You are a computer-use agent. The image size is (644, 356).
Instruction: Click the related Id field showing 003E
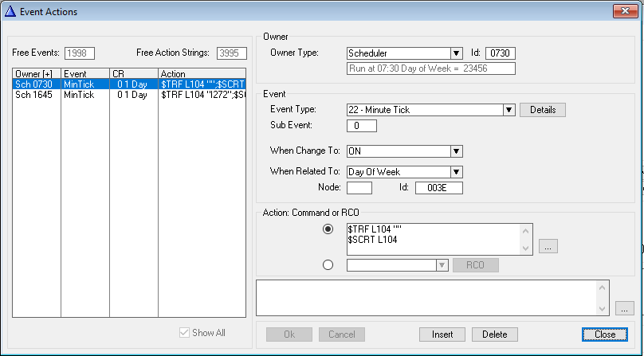439,188
